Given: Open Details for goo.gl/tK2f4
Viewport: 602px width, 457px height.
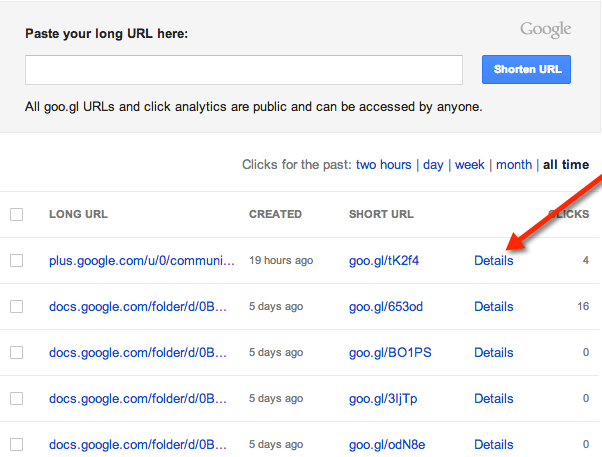Looking at the screenshot, I should (494, 261).
